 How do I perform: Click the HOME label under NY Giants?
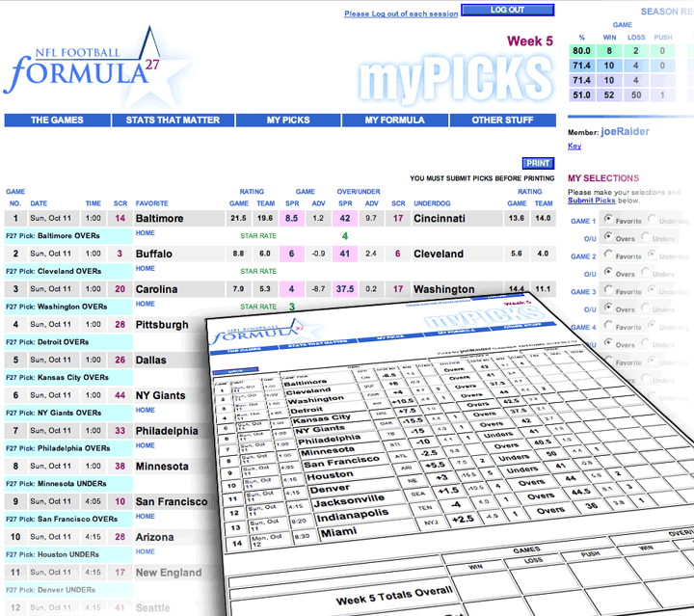tap(146, 410)
